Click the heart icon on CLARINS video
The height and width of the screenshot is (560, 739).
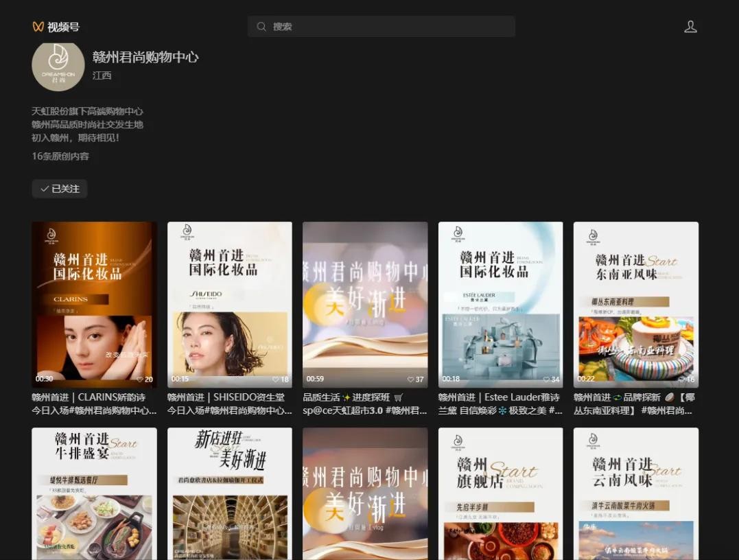point(140,380)
